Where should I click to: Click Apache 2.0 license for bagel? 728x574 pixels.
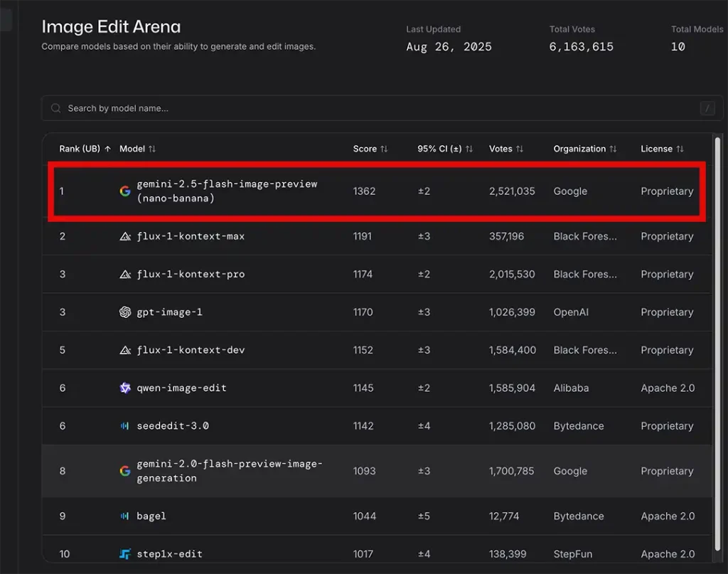pos(667,516)
